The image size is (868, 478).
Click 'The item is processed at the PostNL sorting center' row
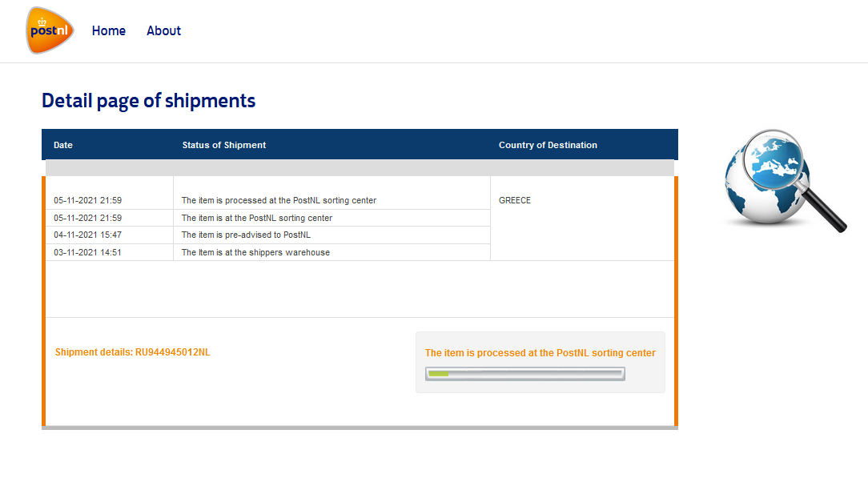(x=279, y=200)
